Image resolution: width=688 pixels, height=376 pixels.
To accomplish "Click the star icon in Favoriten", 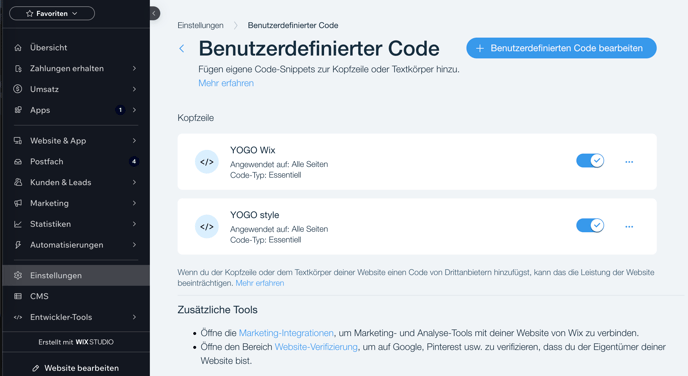I will click(x=29, y=14).
